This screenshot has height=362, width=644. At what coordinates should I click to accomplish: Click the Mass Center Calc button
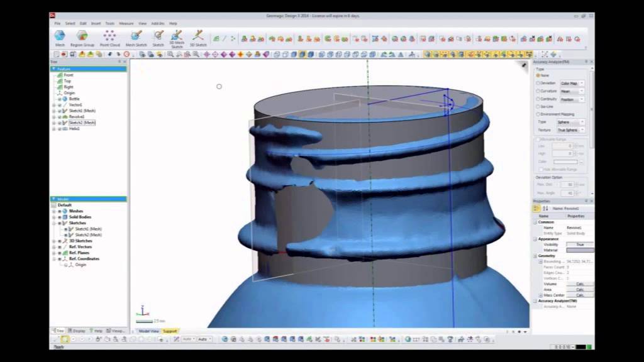coord(579,295)
